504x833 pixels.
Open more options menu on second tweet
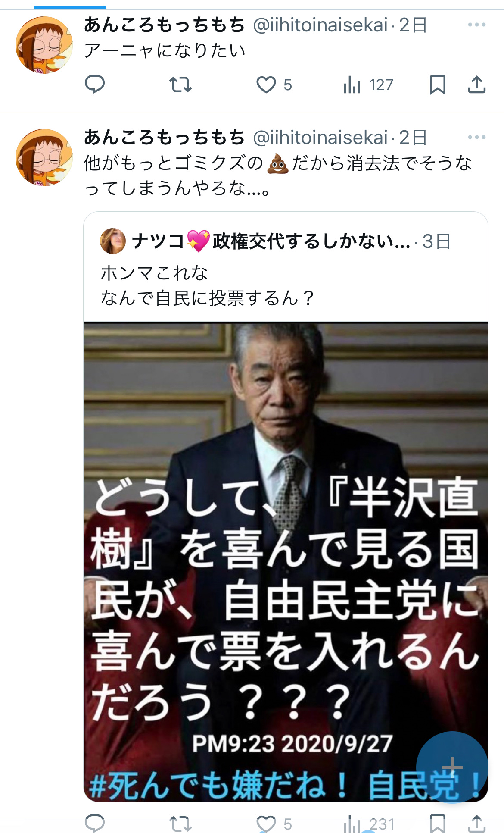(x=476, y=137)
